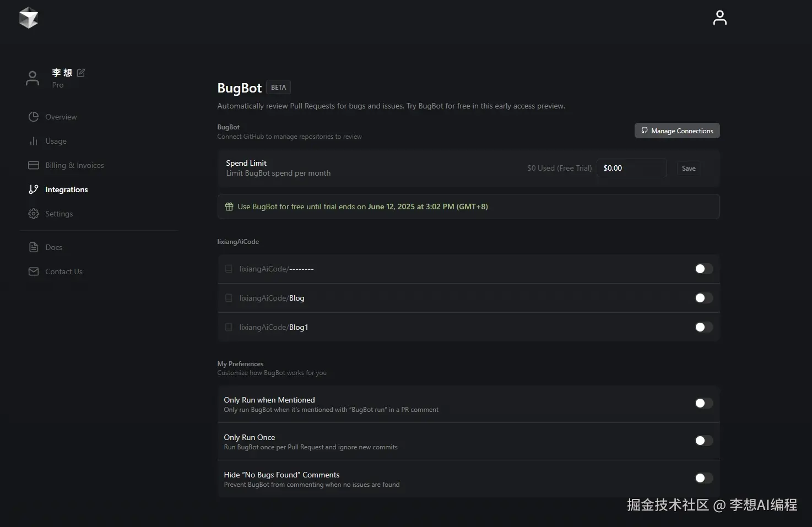Click the Contact Us envelope icon

click(34, 271)
